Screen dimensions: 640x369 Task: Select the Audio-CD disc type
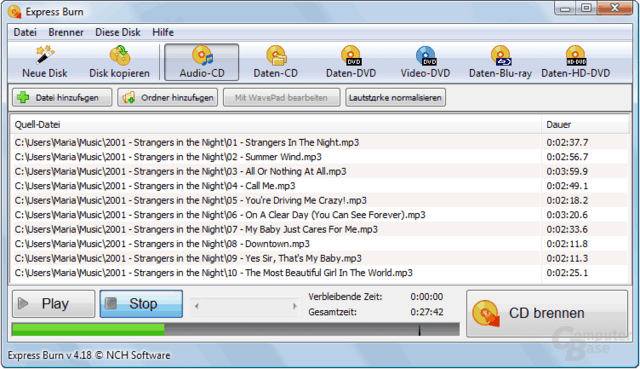(202, 62)
